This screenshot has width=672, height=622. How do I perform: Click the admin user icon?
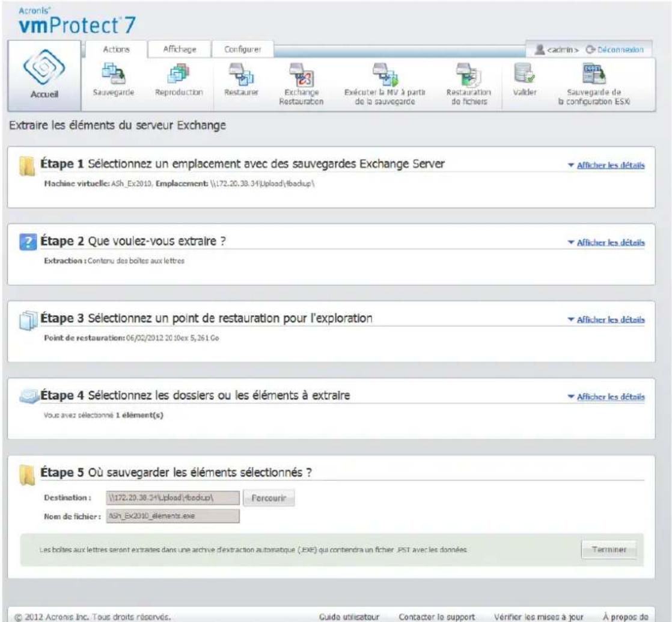540,49
